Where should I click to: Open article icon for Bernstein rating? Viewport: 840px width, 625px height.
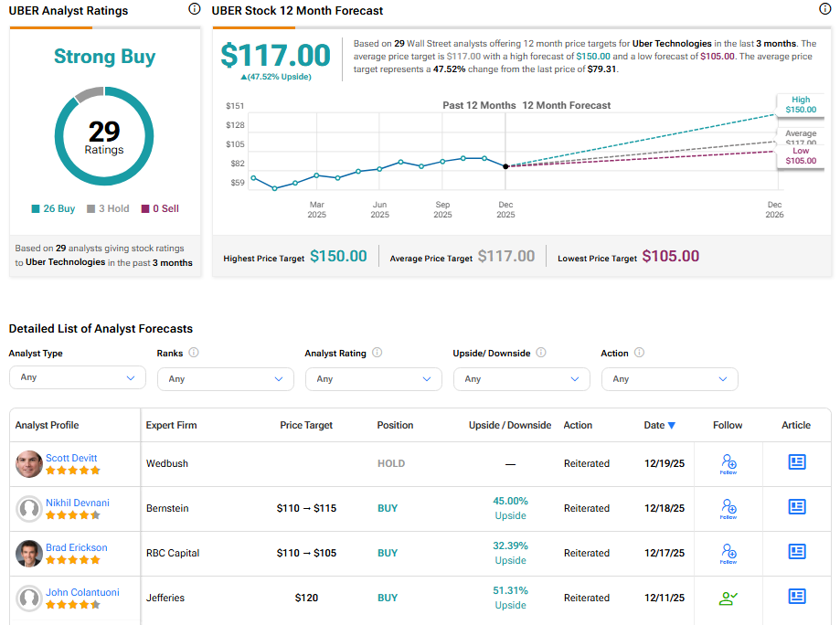pyautogui.click(x=797, y=507)
